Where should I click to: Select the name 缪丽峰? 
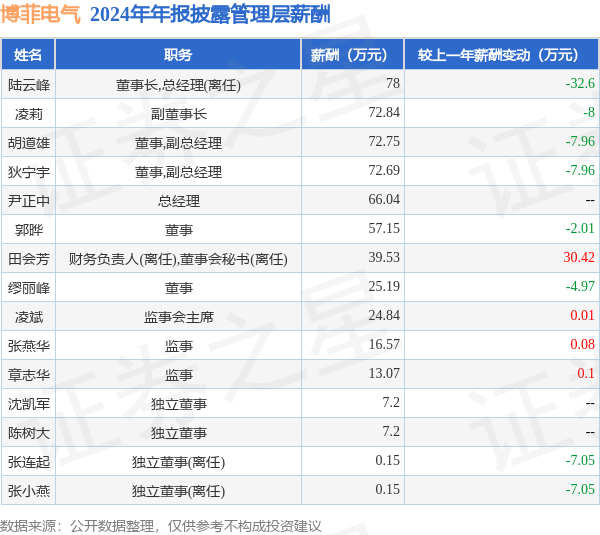tap(29, 289)
